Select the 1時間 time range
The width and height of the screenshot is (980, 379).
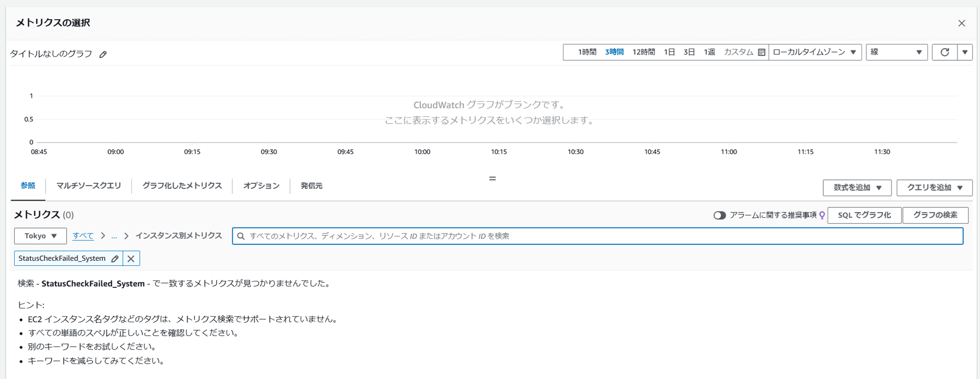point(587,52)
